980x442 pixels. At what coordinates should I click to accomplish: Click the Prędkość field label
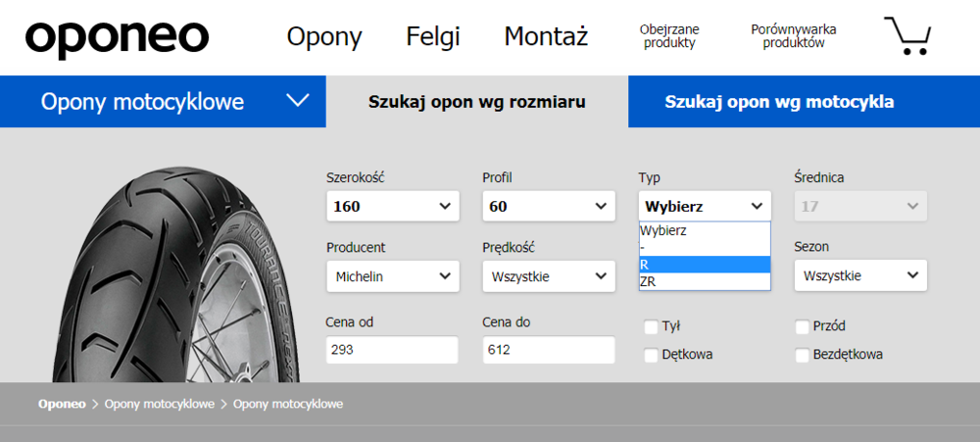pos(509,248)
